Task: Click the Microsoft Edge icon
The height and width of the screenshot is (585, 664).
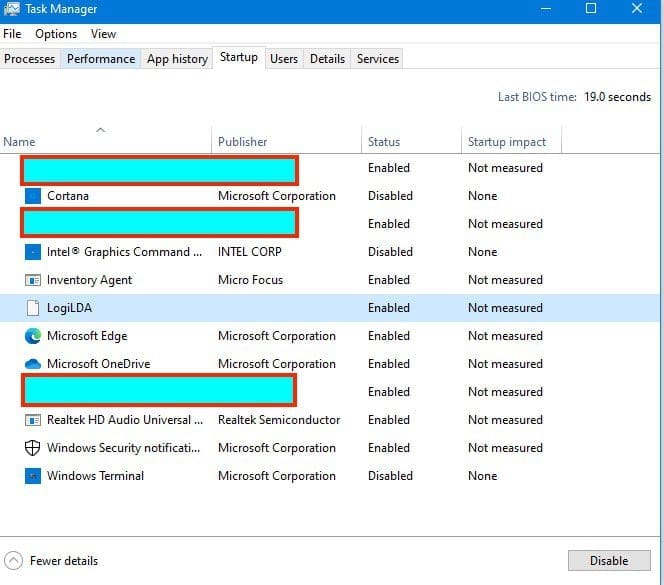Action: click(x=32, y=336)
